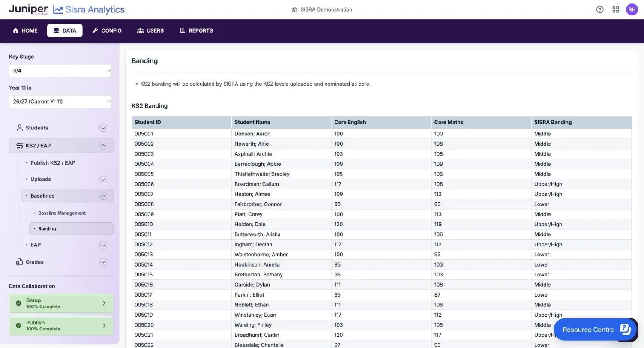Click student name Dobson; Aaron
Image resolution: width=644 pixels, height=348 pixels.
coord(252,134)
